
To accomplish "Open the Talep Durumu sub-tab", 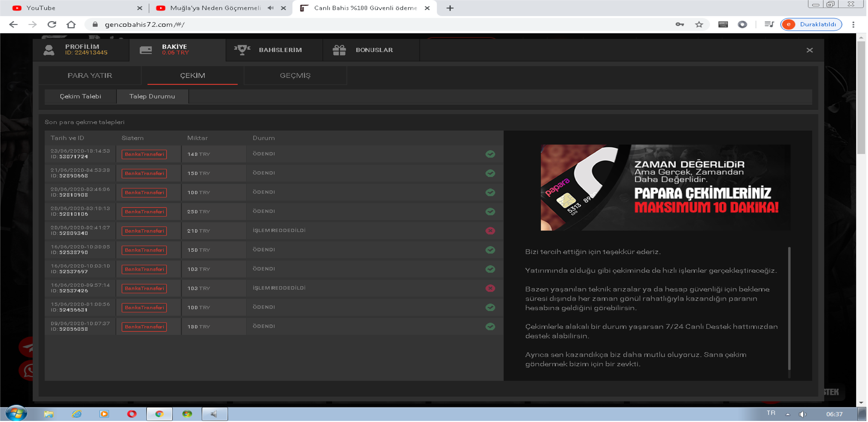I will [x=152, y=97].
